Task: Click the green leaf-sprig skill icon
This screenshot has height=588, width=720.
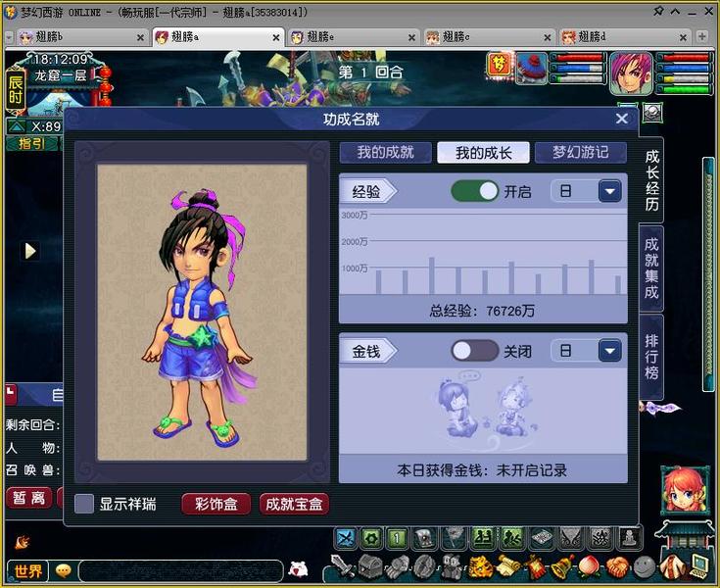Action: tap(512, 538)
